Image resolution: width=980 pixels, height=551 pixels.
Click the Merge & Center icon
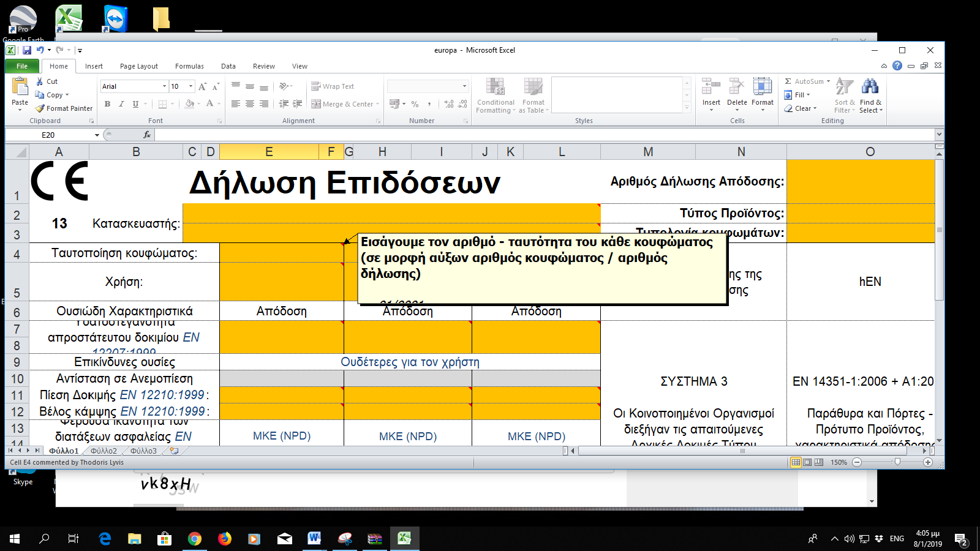(x=316, y=104)
